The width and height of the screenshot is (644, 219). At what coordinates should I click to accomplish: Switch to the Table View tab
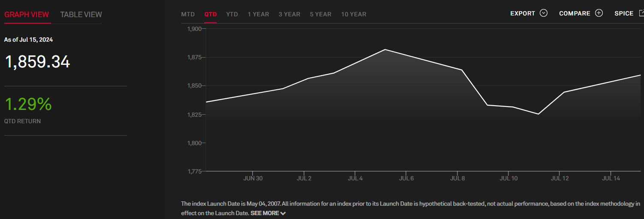81,15
